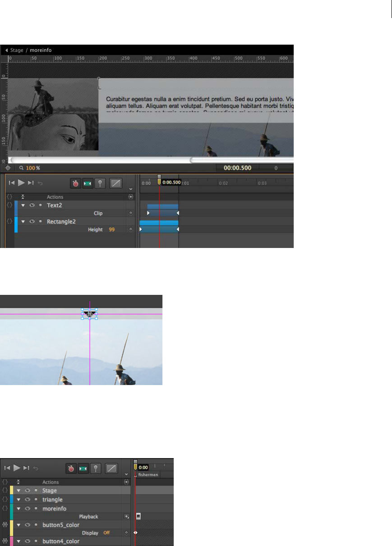This screenshot has width=392, height=546.
Task: Add a keyframe for the Clip property
Action: tap(131, 213)
